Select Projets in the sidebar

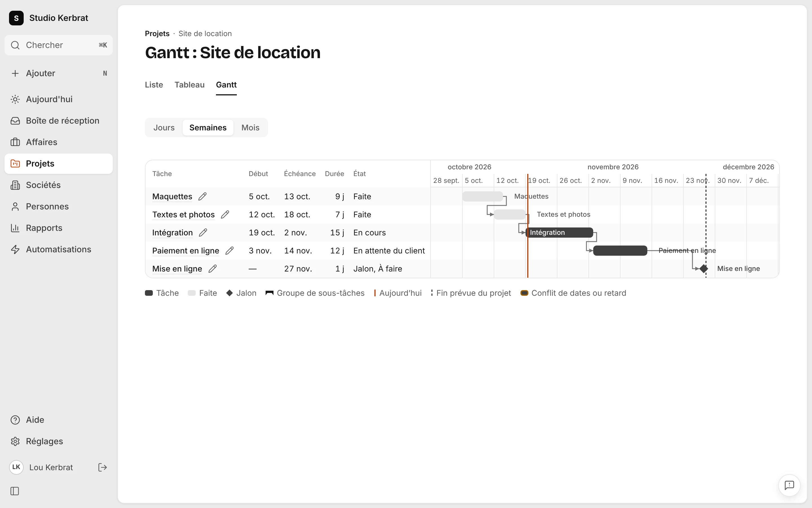click(58, 164)
